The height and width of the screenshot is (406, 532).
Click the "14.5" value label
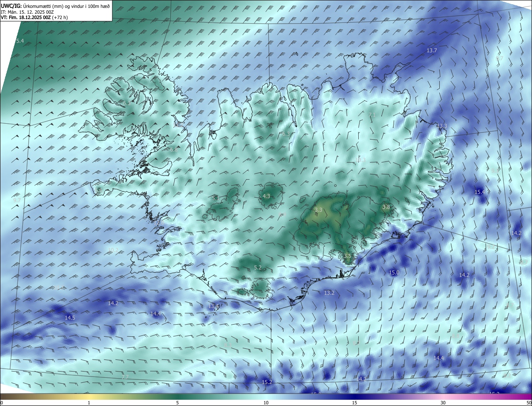point(70,318)
